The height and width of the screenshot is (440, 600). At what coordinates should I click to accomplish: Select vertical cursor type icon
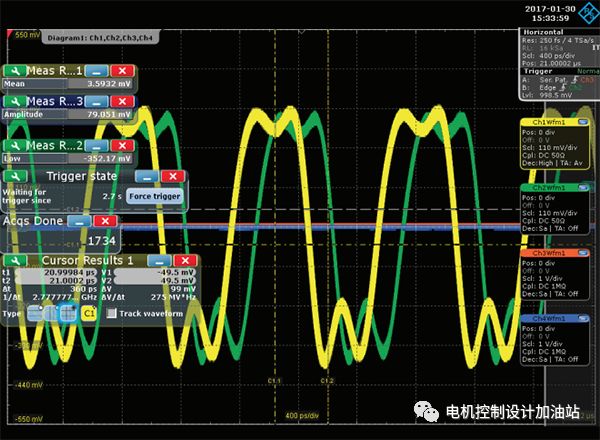pyautogui.click(x=50, y=313)
